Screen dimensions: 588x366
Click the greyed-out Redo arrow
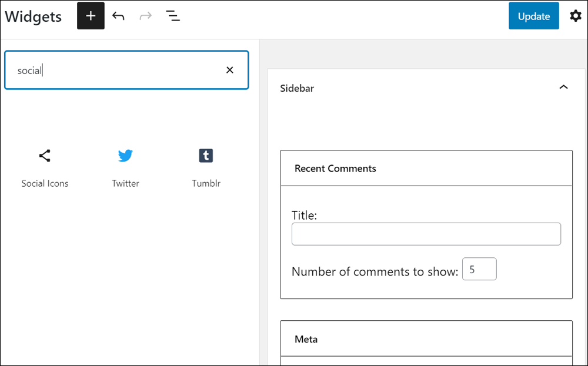[145, 16]
